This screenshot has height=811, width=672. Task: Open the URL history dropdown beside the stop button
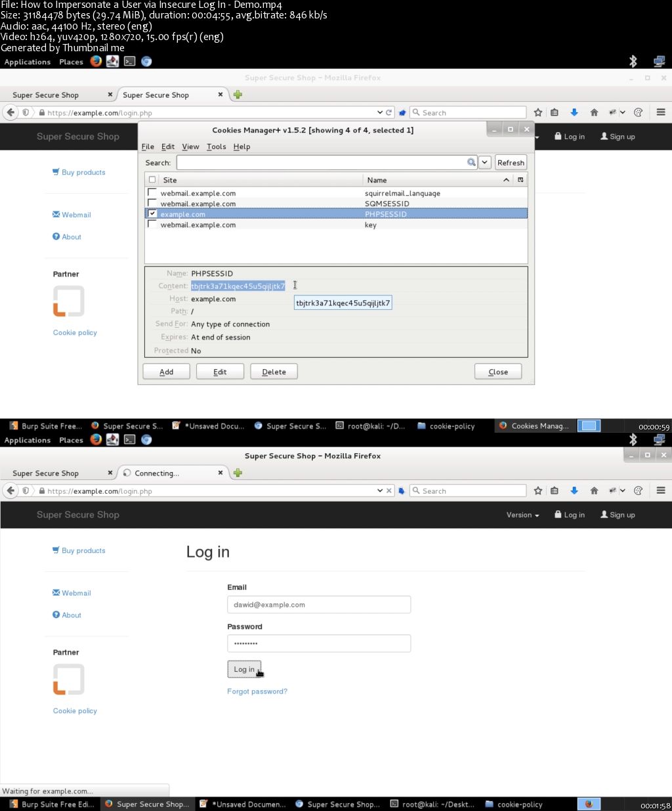[379, 491]
